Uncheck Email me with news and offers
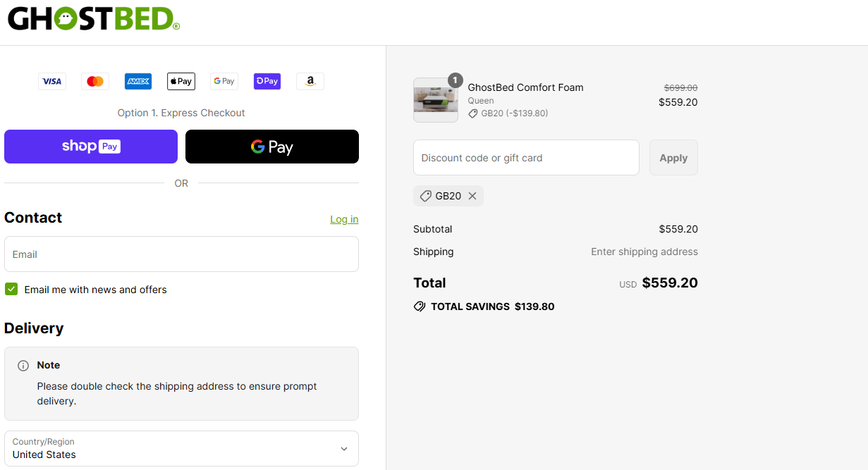Screen dimensions: 868x470 tap(11, 289)
